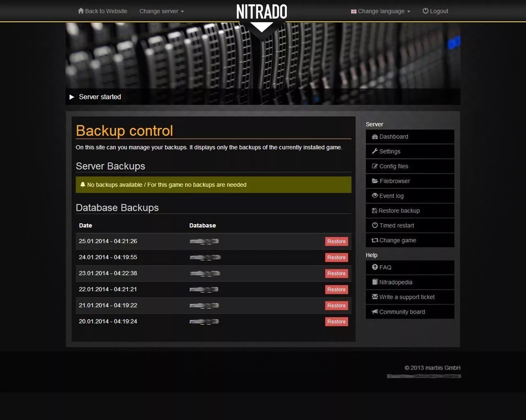Image resolution: width=526 pixels, height=420 pixels.
Task: Click the Event log eye icon
Action: [x=374, y=196]
